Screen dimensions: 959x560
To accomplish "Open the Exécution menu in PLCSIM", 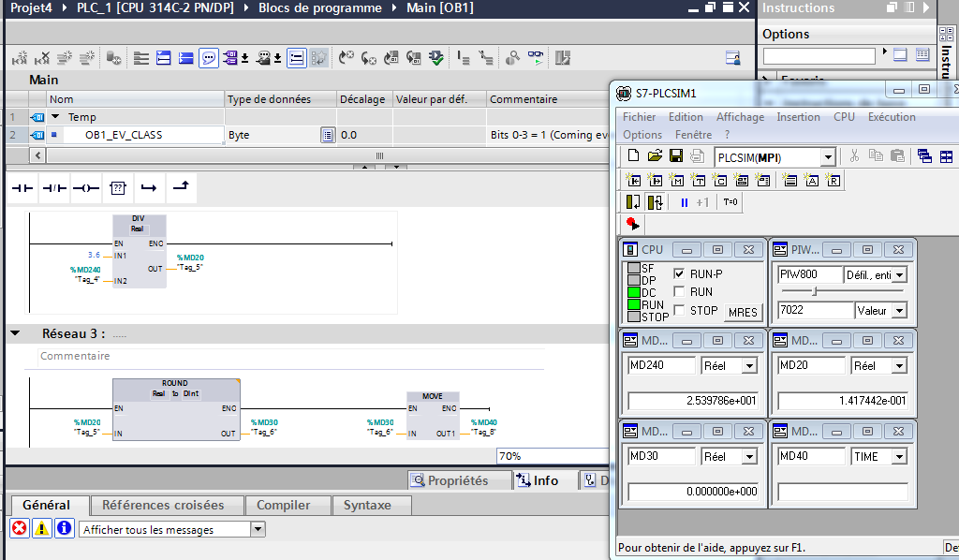I will coord(892,117).
